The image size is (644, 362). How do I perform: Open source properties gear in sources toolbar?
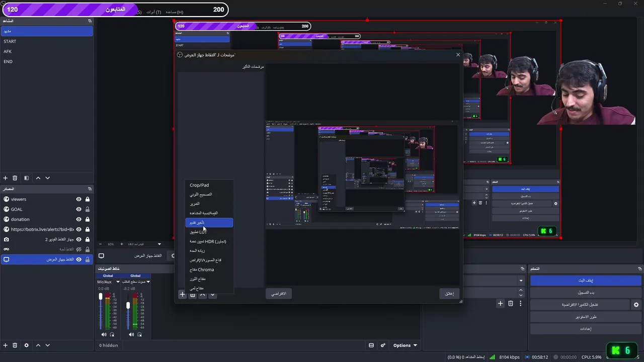[x=26, y=345]
